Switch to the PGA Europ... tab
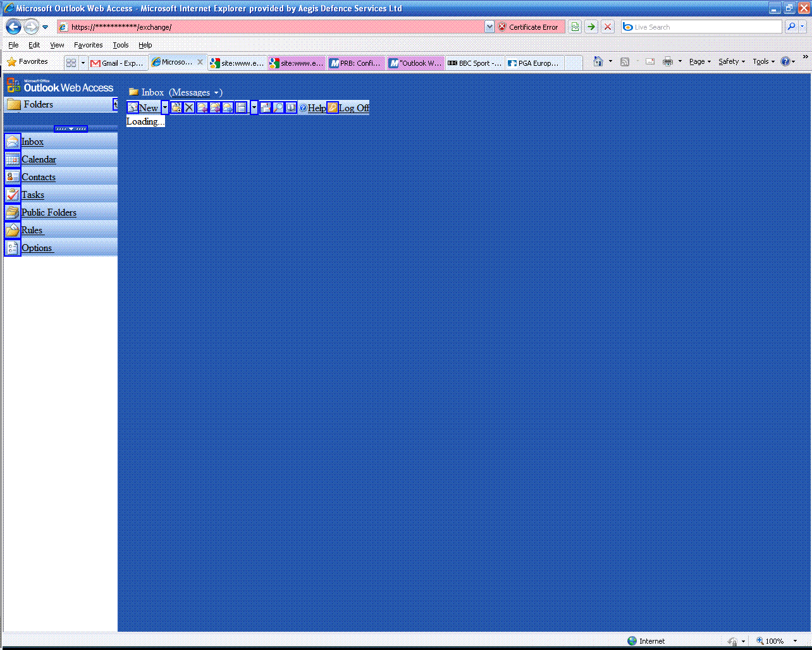Screen dimensions: 812x650 click(534, 63)
